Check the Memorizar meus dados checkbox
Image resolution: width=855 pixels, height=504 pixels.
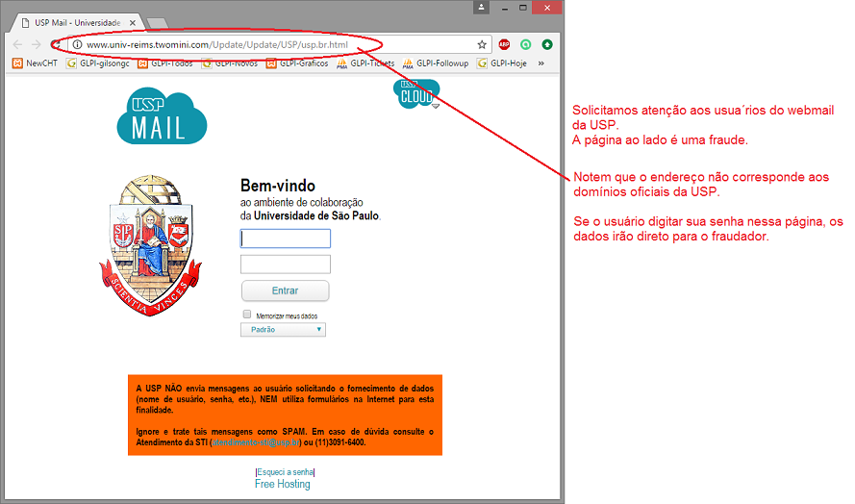tap(247, 315)
